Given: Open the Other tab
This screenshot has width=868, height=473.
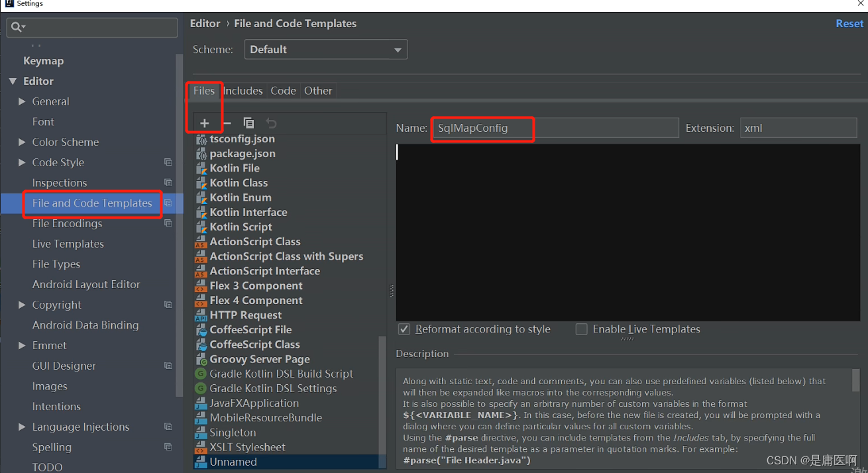Looking at the screenshot, I should [x=318, y=91].
